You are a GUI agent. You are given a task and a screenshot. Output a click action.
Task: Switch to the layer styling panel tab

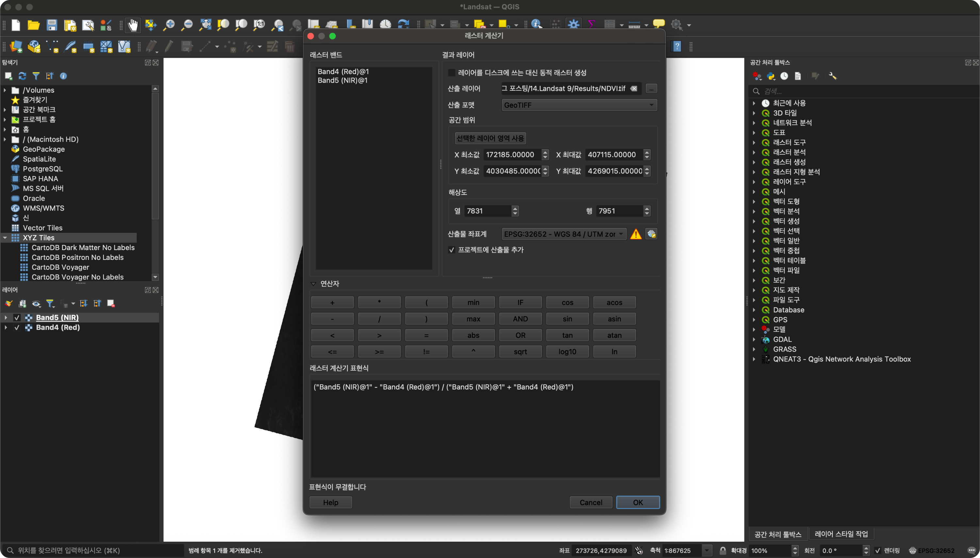[841, 534]
